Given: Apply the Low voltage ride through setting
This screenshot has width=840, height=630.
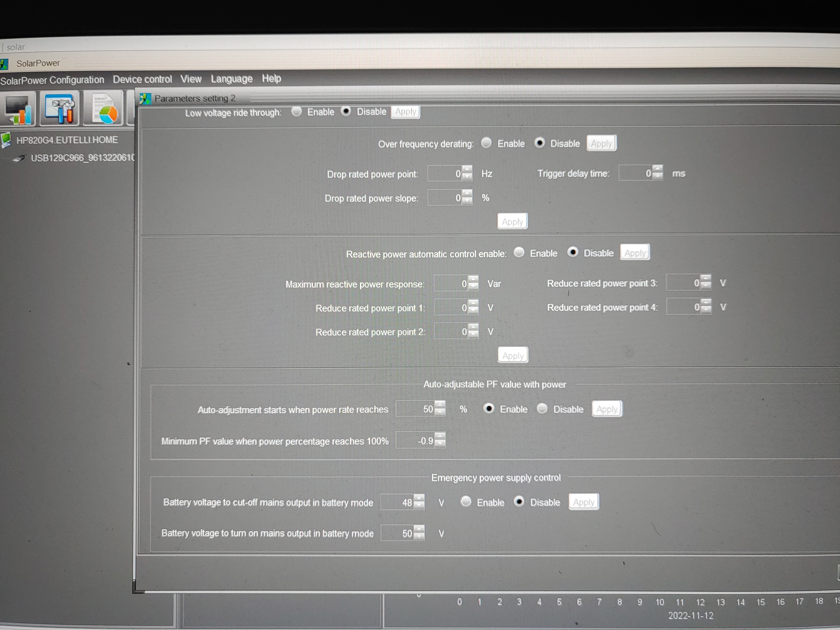Looking at the screenshot, I should tap(405, 112).
